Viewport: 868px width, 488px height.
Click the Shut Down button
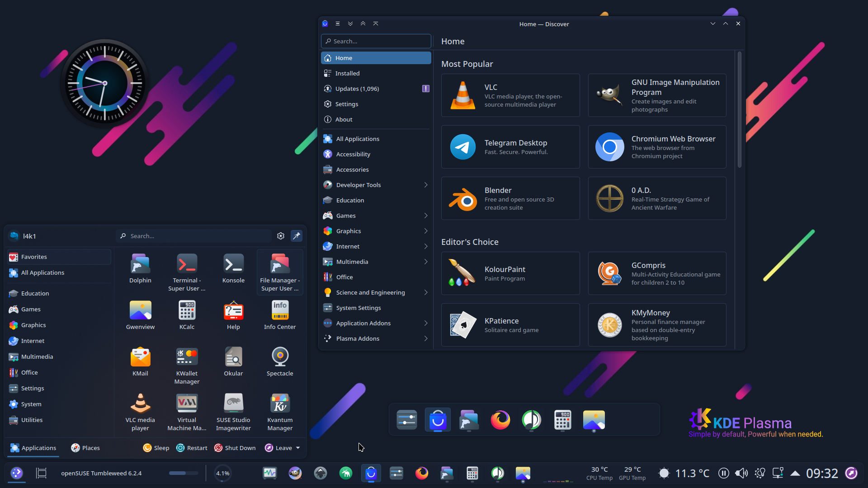click(235, 448)
